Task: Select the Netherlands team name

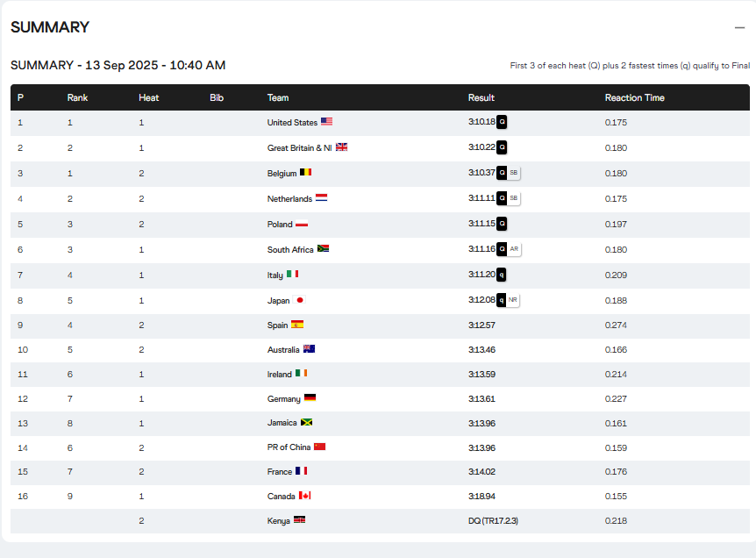Action: (289, 199)
